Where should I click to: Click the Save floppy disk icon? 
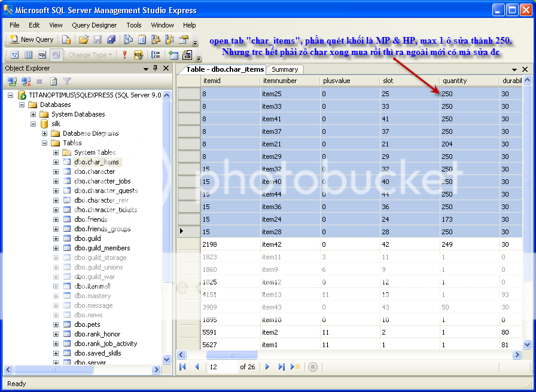[98, 39]
